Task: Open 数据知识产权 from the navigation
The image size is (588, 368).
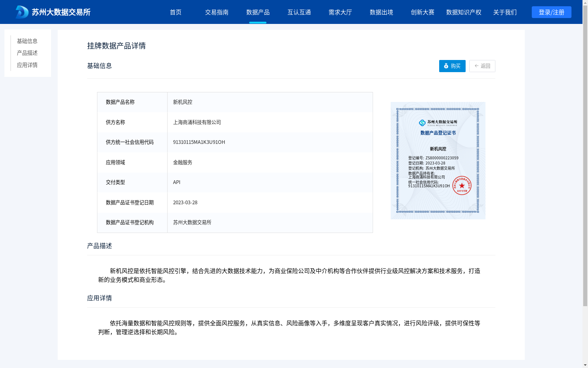Action: click(463, 12)
